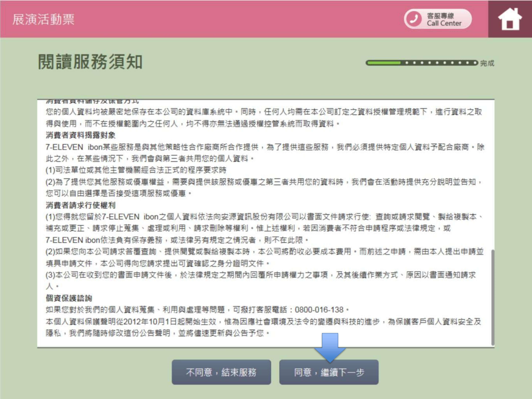Click scrollbar track above the thumb

click(x=493, y=173)
